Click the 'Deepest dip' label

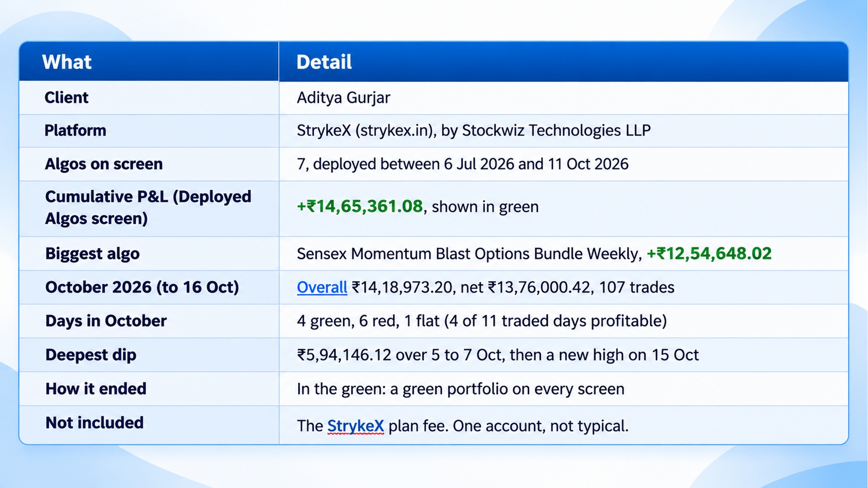tap(91, 355)
